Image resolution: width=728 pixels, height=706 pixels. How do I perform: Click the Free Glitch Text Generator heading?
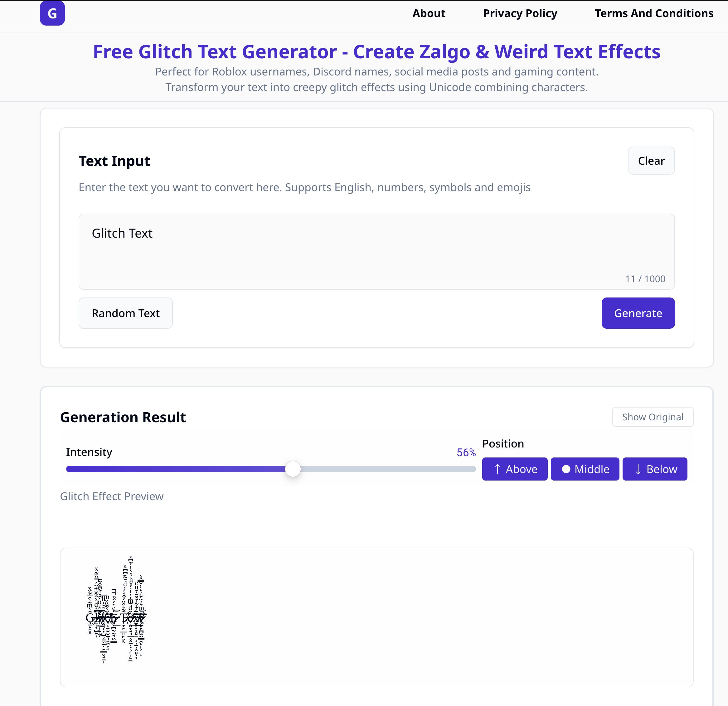point(376,52)
